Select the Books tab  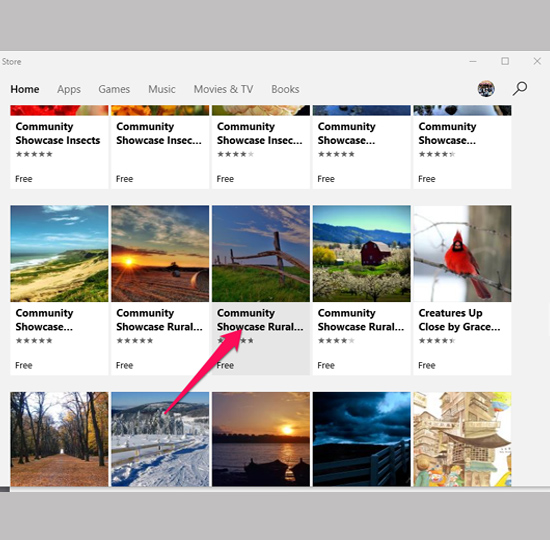[285, 89]
